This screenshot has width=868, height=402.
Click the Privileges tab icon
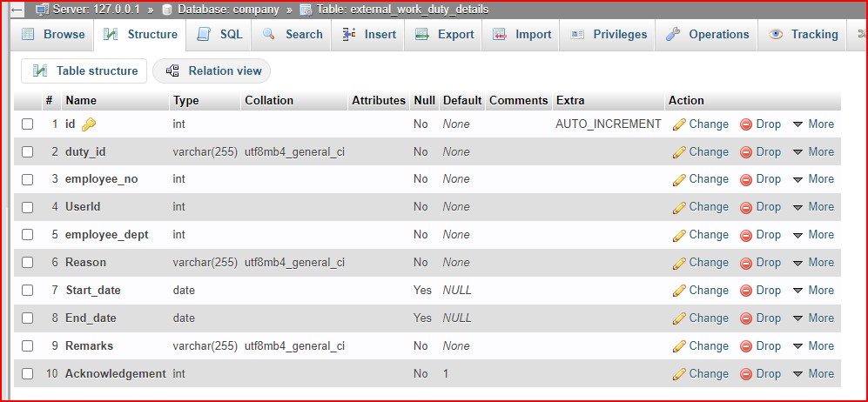pos(577,34)
